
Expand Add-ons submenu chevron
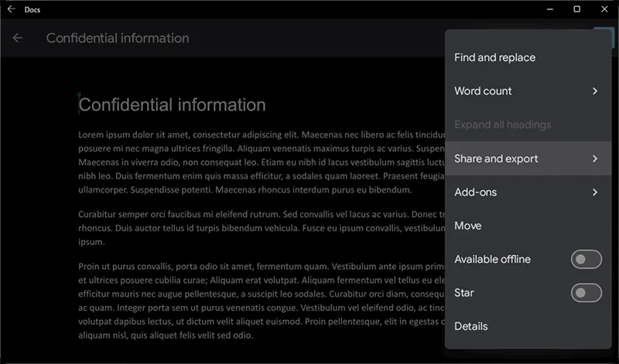click(595, 192)
